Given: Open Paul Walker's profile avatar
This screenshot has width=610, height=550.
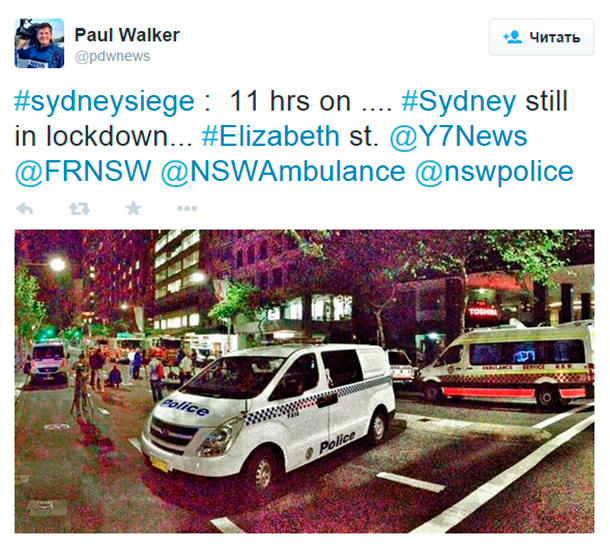Looking at the screenshot, I should [39, 43].
